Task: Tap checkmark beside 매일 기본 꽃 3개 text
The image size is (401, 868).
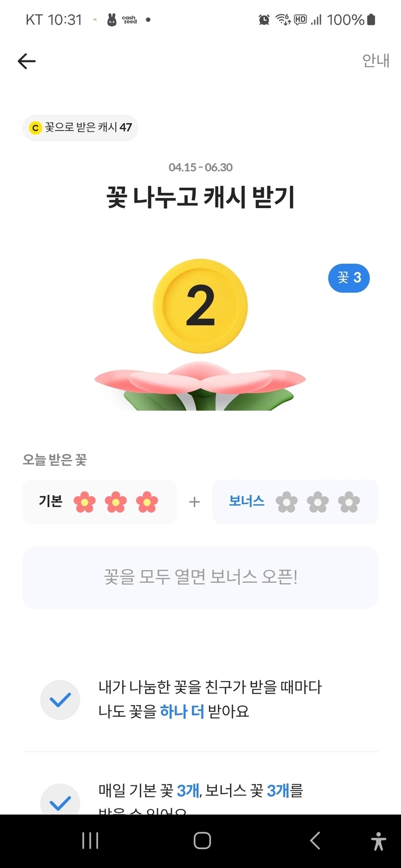Action: (60, 800)
